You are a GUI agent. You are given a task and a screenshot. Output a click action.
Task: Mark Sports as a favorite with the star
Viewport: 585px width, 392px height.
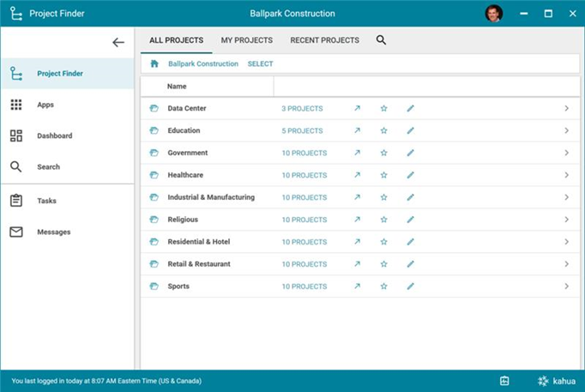coord(383,286)
